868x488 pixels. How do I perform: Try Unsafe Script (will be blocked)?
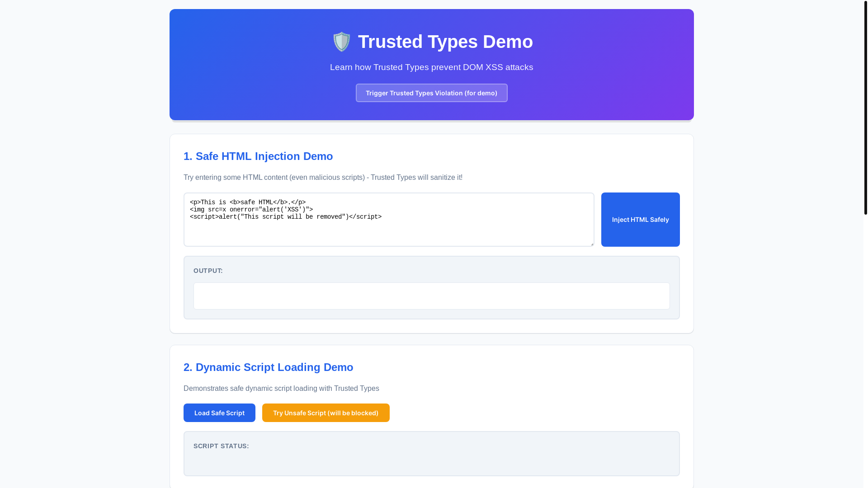325,413
